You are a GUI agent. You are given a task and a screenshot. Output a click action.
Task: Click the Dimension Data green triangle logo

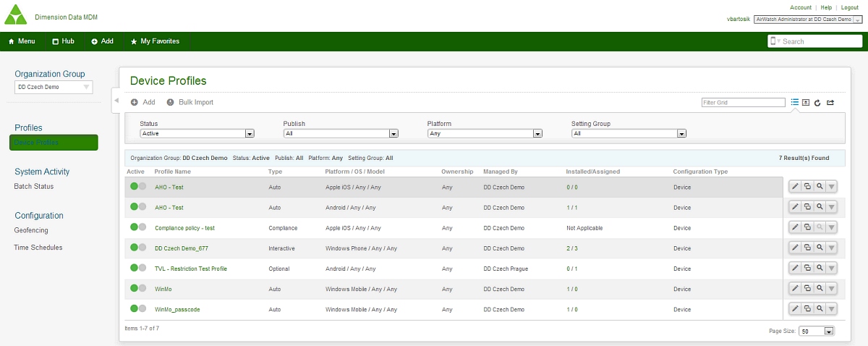click(15, 15)
